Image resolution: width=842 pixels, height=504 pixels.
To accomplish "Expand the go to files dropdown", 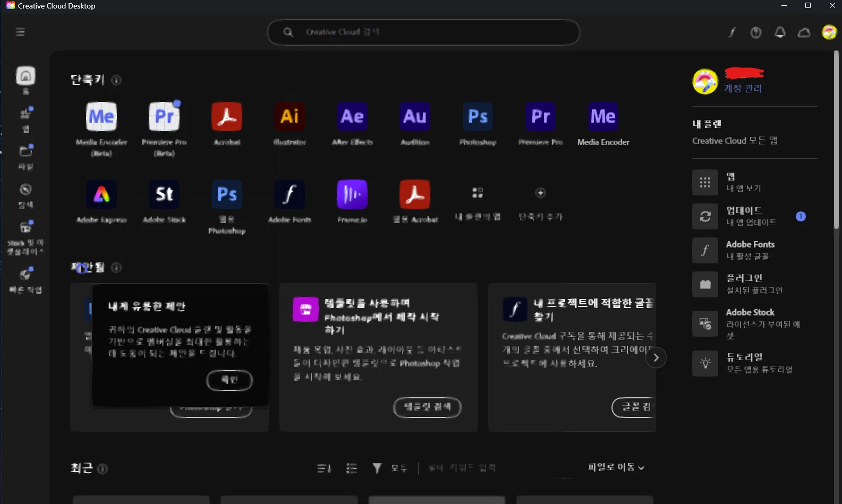I will (x=616, y=467).
